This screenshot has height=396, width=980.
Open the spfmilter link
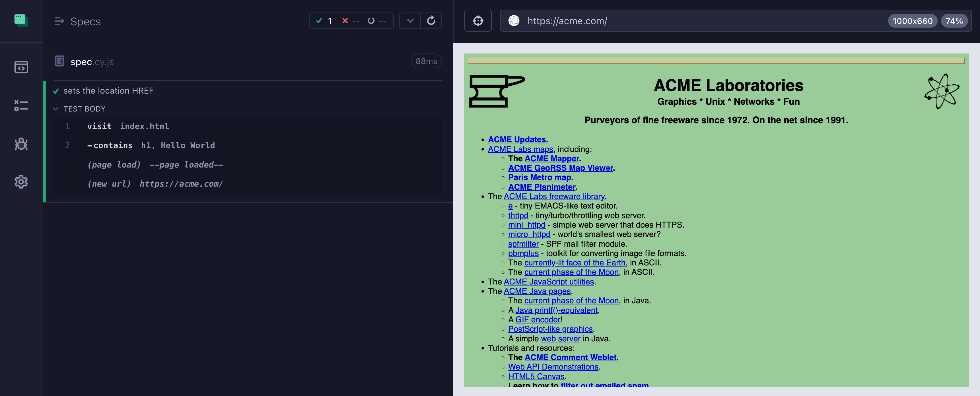tap(523, 244)
